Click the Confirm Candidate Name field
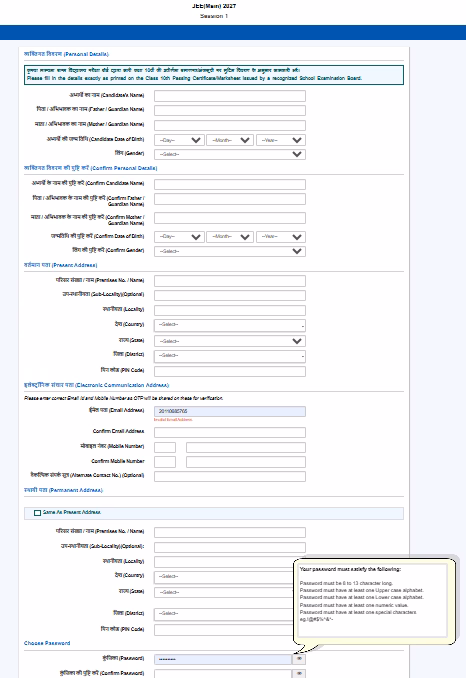Image resolution: width=466 pixels, height=678 pixels. coord(230,184)
